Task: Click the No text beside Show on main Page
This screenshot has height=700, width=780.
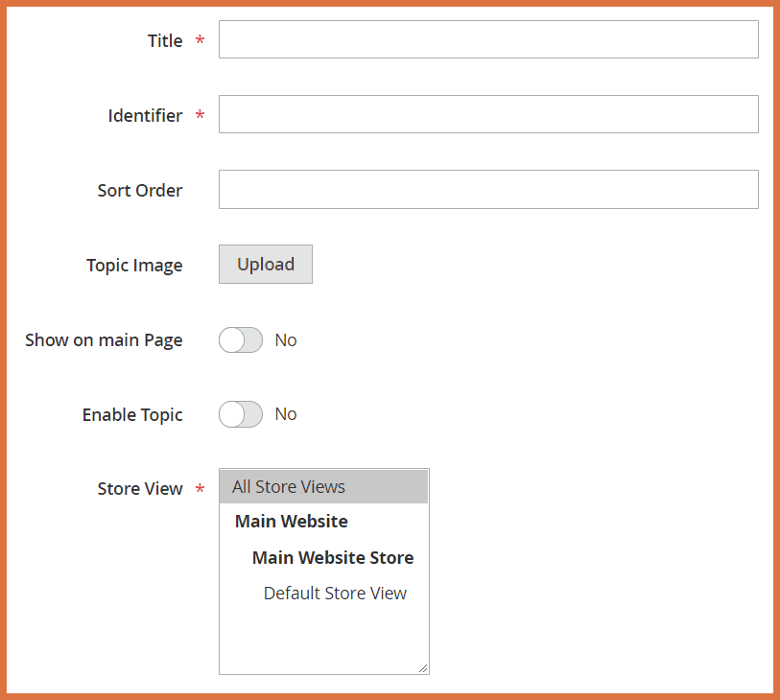Action: tap(286, 340)
